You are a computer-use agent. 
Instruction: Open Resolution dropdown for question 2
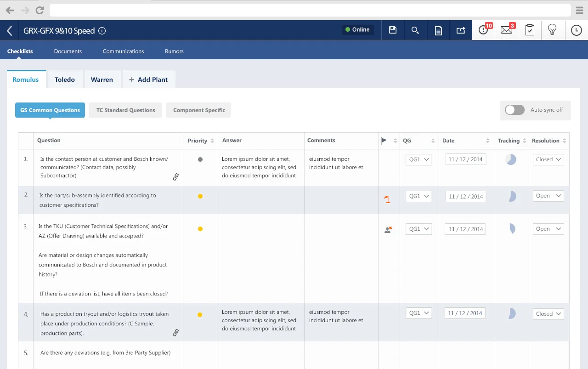coord(548,196)
